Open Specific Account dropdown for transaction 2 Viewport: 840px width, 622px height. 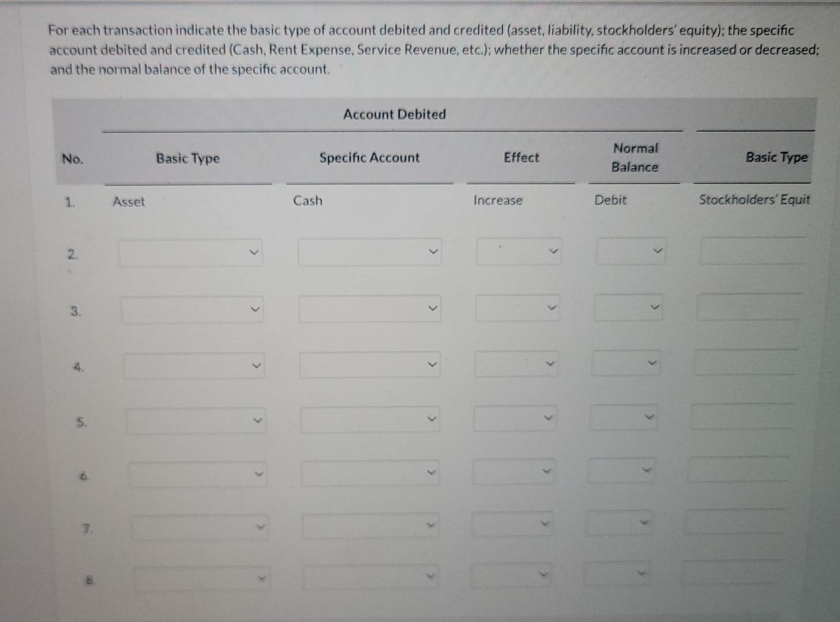[x=370, y=252]
